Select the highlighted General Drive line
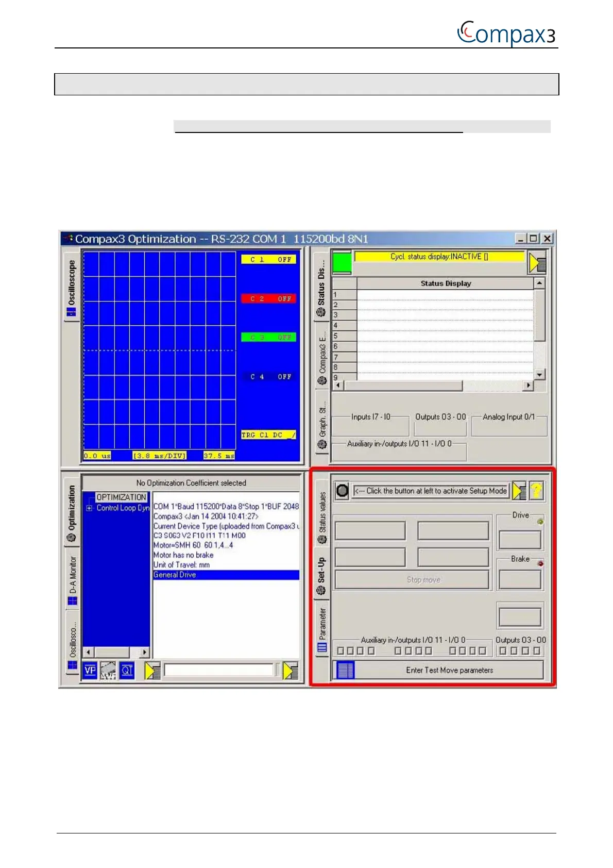This screenshot has width=613, height=868. click(226, 575)
